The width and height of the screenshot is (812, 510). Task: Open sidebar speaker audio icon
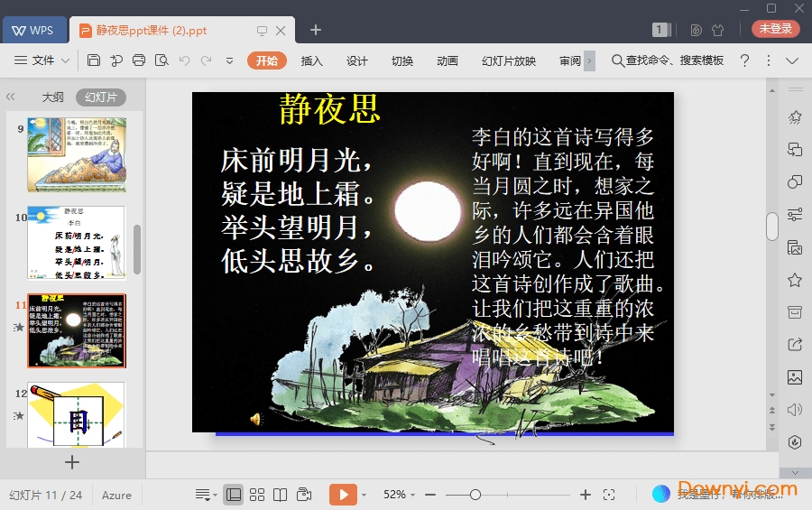pos(794,410)
